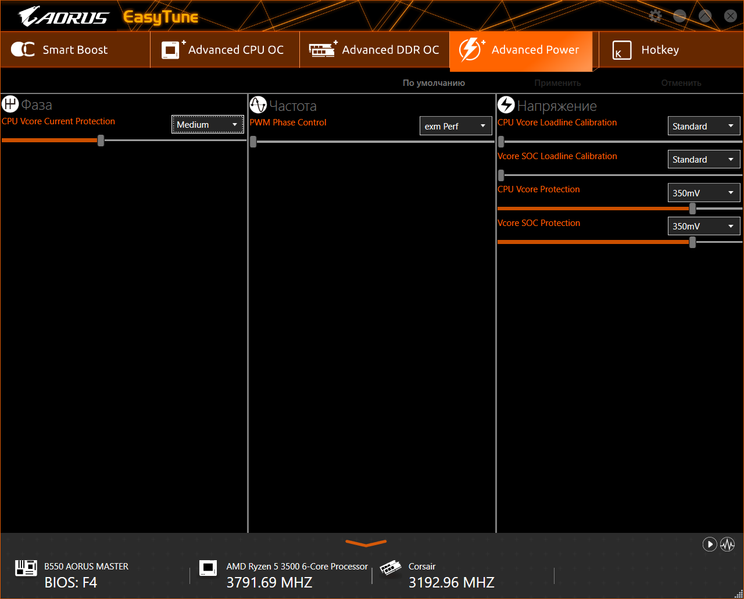Click the Corsair memory label
744x599 pixels.
[422, 566]
